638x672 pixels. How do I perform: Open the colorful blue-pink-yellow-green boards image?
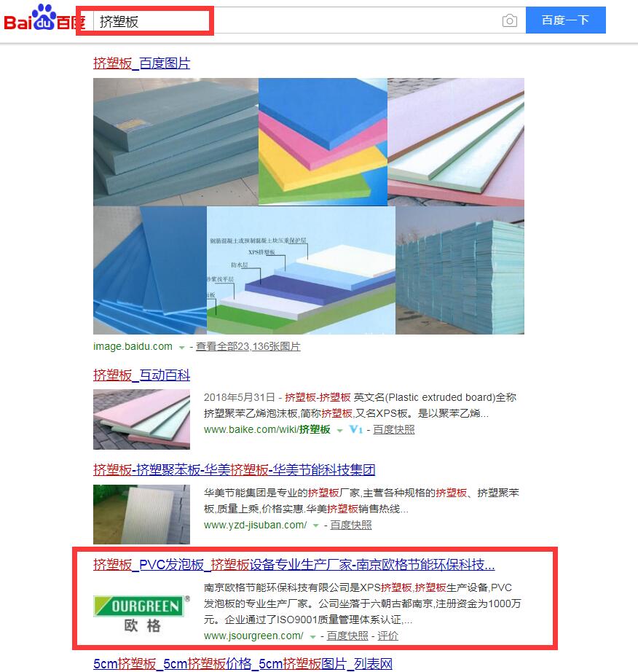323,142
